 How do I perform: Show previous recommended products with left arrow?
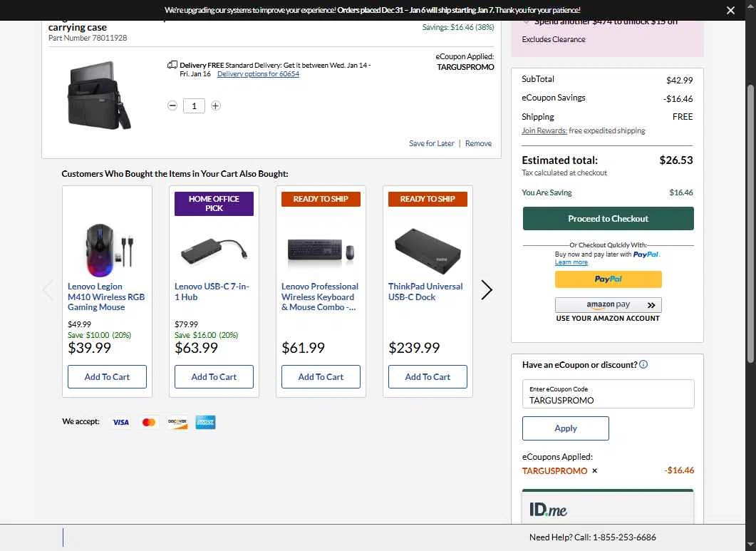point(48,290)
